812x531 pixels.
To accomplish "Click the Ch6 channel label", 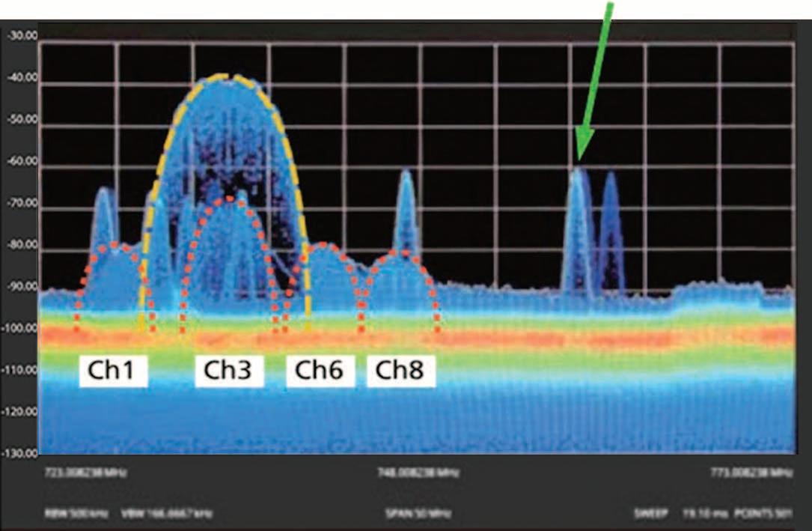I will coord(320,371).
